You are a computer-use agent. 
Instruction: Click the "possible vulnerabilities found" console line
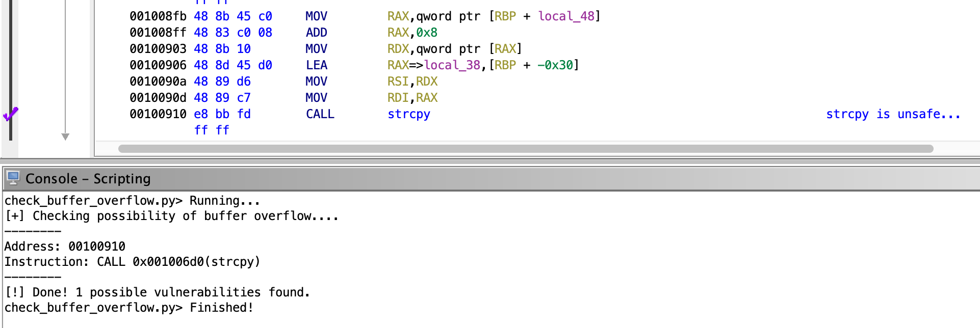pyautogui.click(x=157, y=292)
